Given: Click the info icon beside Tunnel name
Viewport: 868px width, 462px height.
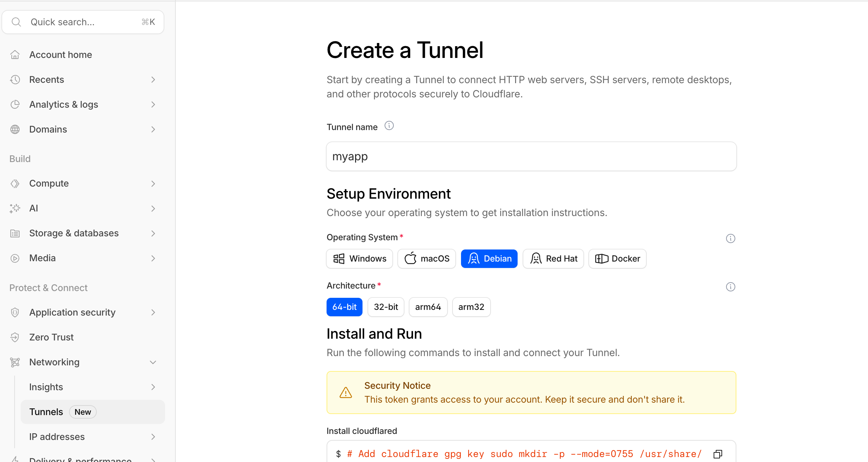Looking at the screenshot, I should (389, 125).
